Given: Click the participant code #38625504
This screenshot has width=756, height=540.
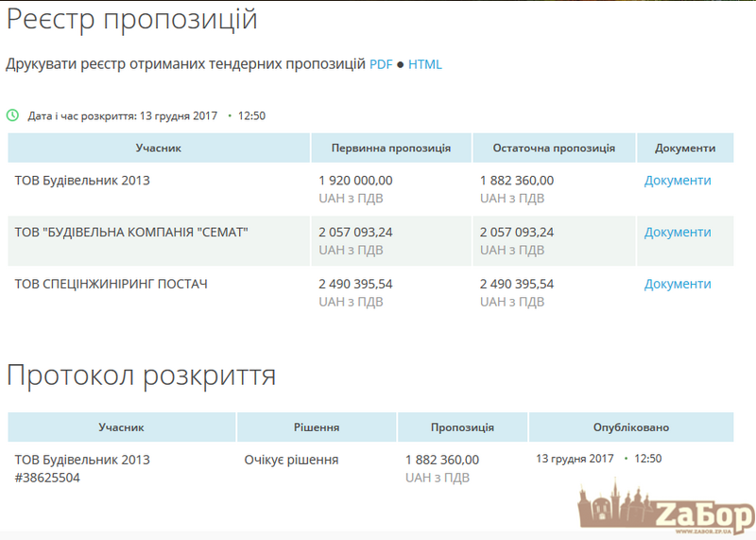Looking at the screenshot, I should point(47,478).
